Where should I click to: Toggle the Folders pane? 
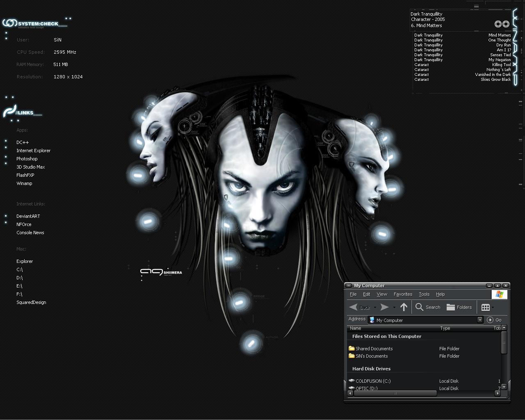[x=459, y=307]
